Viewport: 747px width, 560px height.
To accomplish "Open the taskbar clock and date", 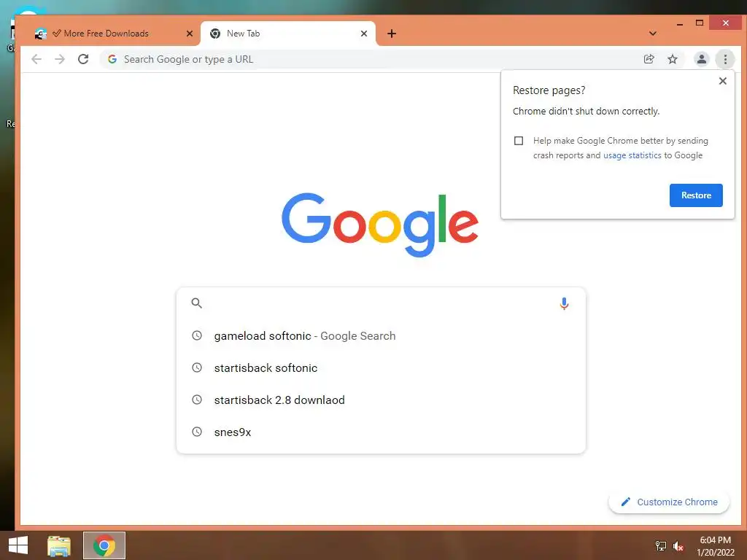I will click(x=716, y=546).
